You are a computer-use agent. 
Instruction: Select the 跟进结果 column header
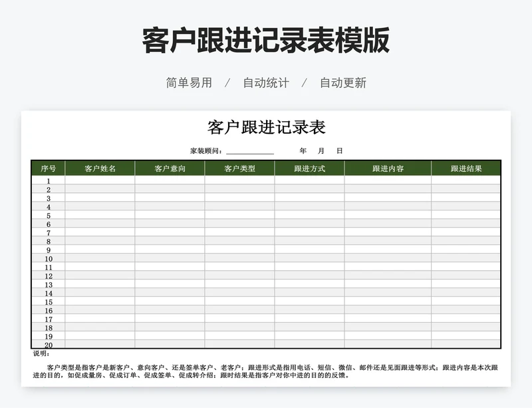click(466, 168)
